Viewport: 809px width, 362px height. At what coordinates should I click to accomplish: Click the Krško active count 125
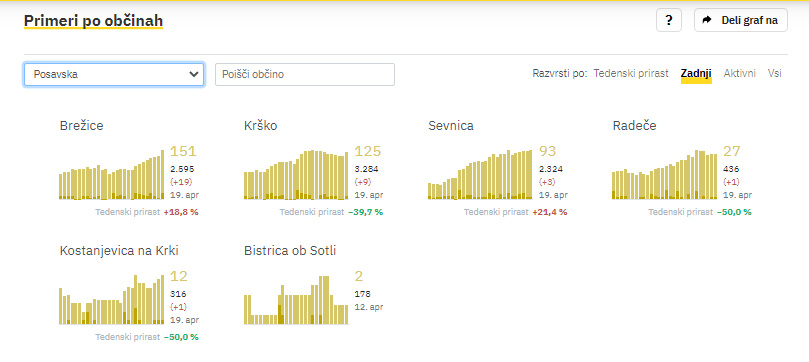[367, 151]
